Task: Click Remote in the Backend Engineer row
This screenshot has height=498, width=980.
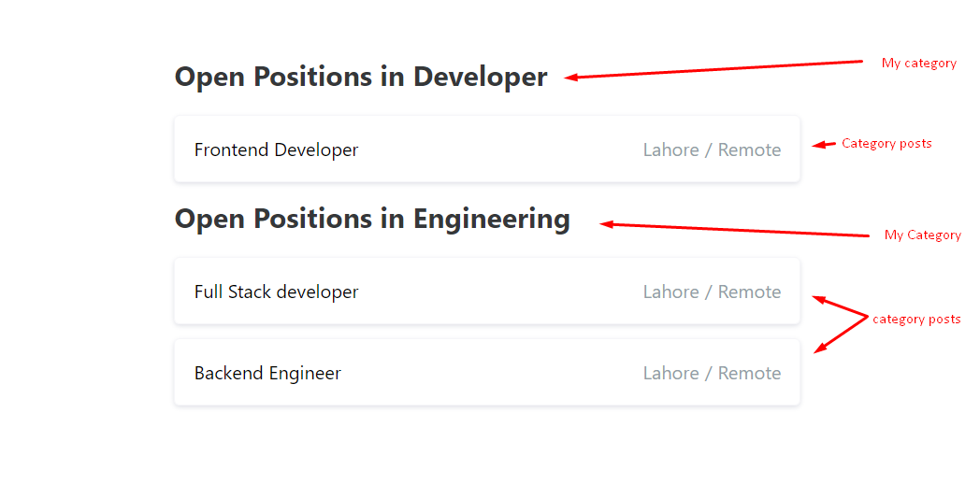Action: pyautogui.click(x=749, y=373)
